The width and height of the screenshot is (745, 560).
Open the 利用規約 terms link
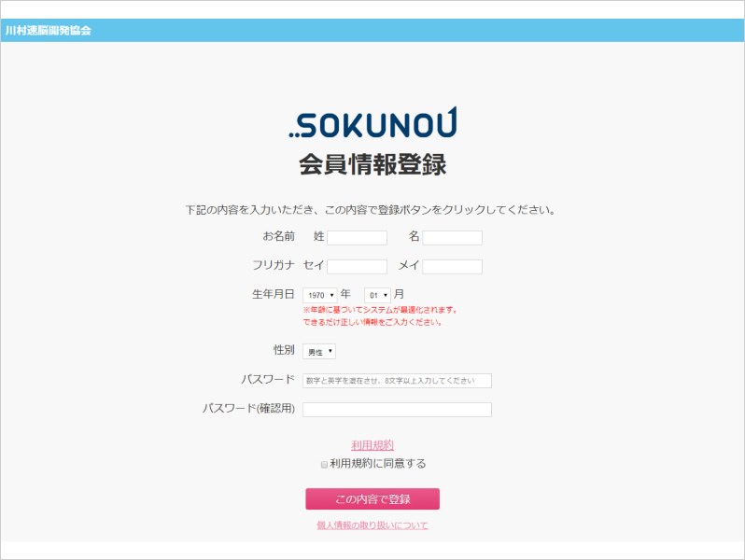372,445
